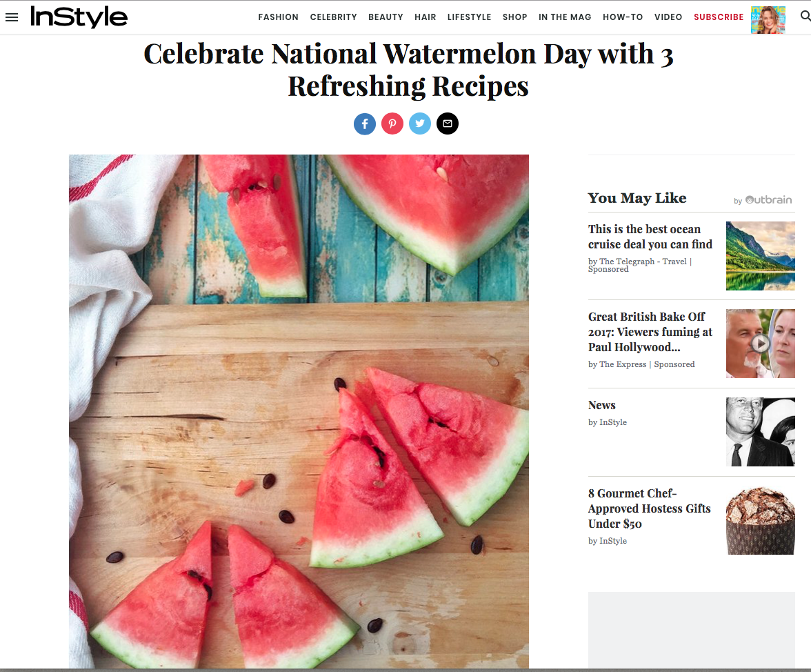Select Hair in navigation bar
Screen dimensions: 811x672
tap(425, 17)
